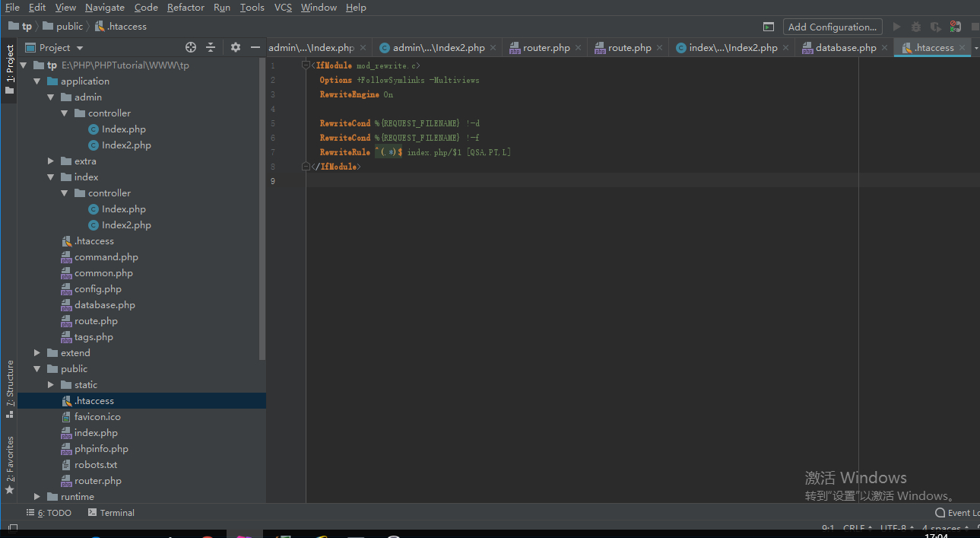Select robots.txt in the project tree
This screenshot has width=980, height=538.
coord(95,465)
